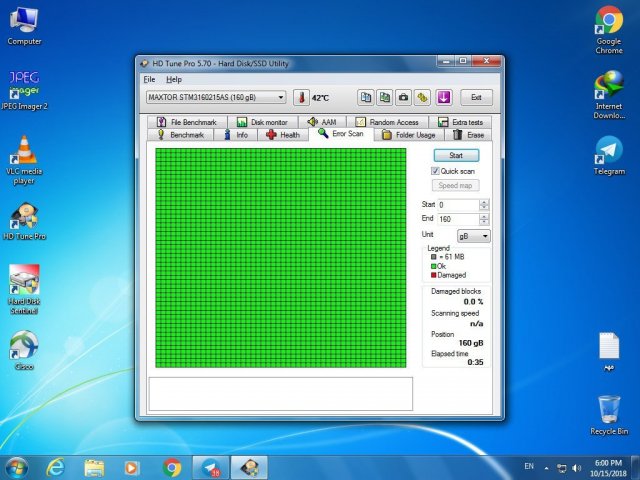Viewport: 640px width, 480px height.
Task: Click the purple down-arrow toolbar icon
Action: [444, 97]
